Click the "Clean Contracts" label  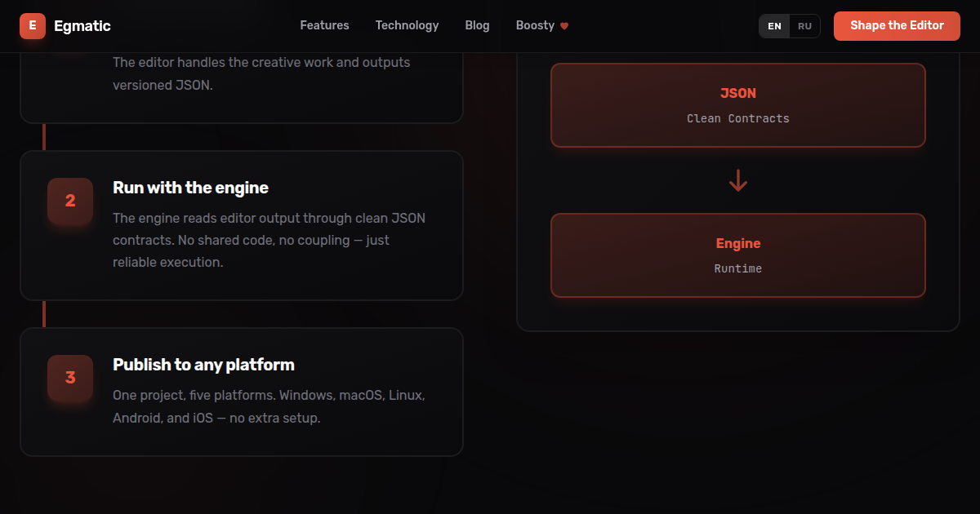tap(738, 118)
